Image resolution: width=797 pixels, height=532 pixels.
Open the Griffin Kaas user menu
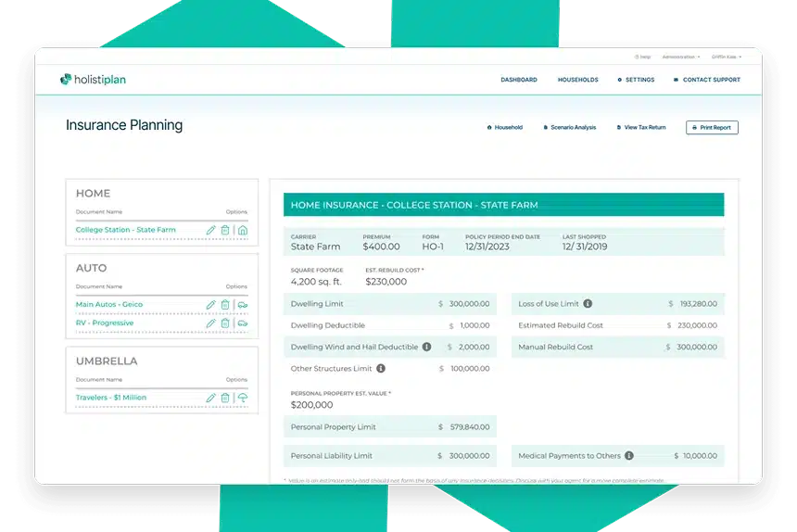726,57
